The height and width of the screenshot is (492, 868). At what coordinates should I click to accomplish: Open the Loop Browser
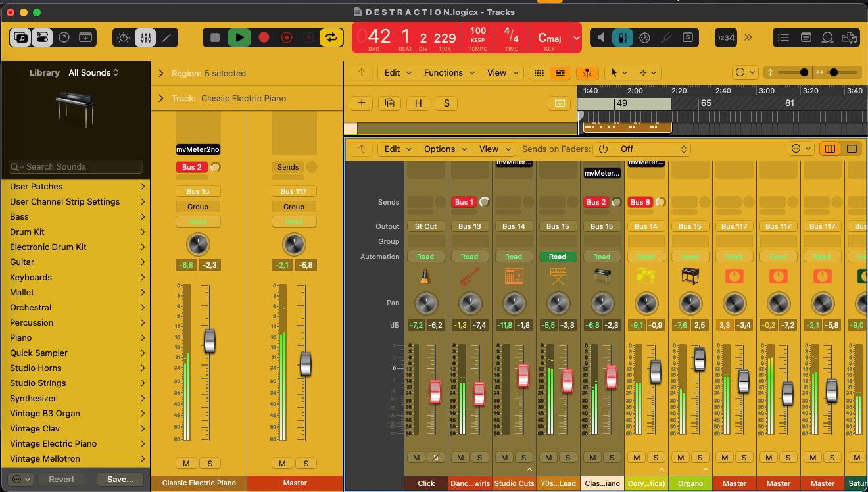tap(828, 37)
